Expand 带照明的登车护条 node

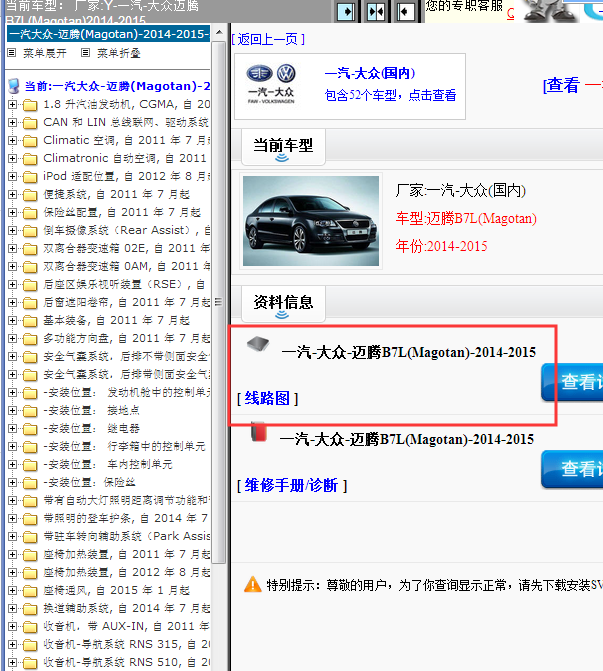point(12,518)
